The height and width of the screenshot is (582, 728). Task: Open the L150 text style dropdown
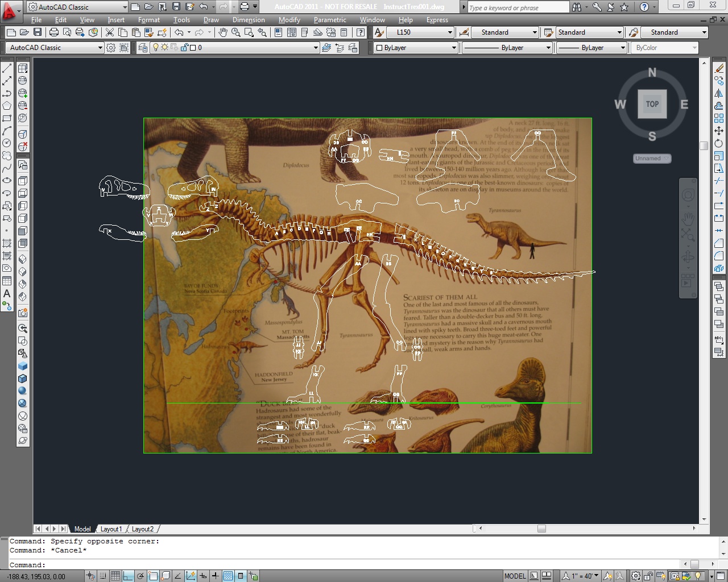[420, 32]
